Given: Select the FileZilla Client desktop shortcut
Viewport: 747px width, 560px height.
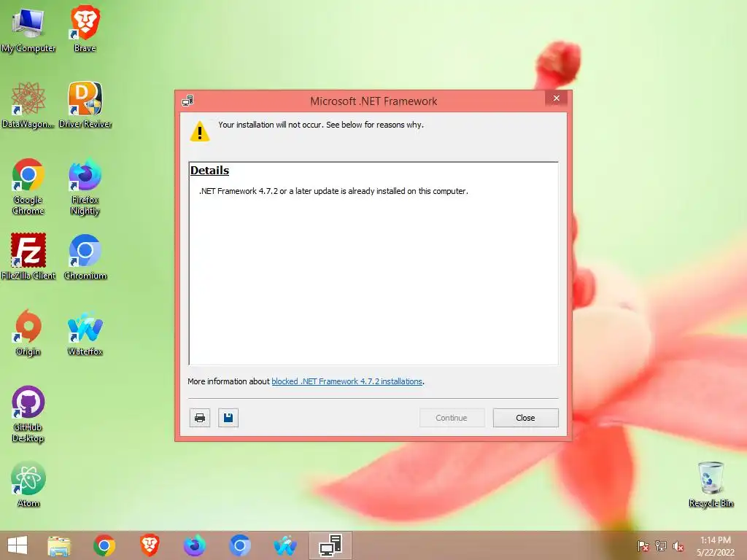Looking at the screenshot, I should click(x=28, y=257).
